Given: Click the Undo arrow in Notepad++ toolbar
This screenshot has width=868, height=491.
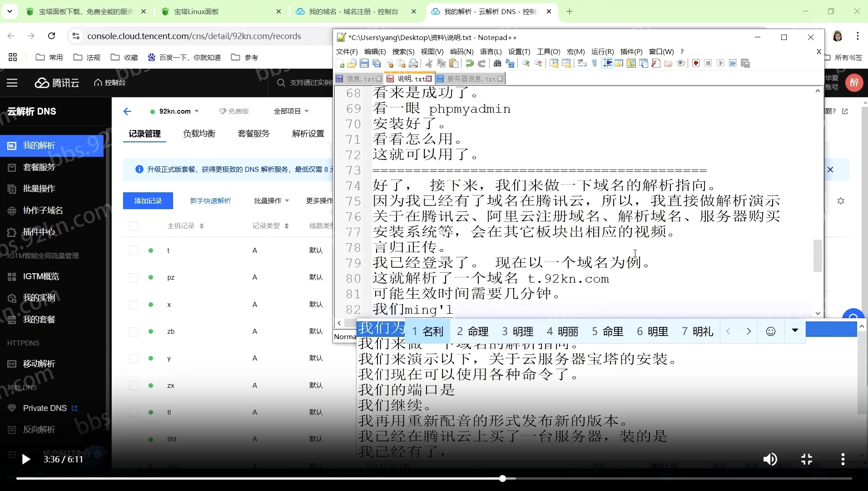Looking at the screenshot, I should click(x=470, y=64).
